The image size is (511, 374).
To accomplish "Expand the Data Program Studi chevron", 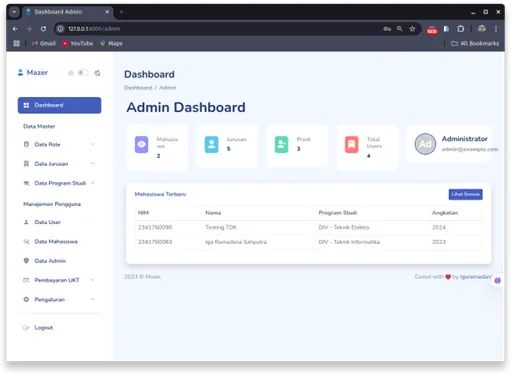I will [93, 183].
